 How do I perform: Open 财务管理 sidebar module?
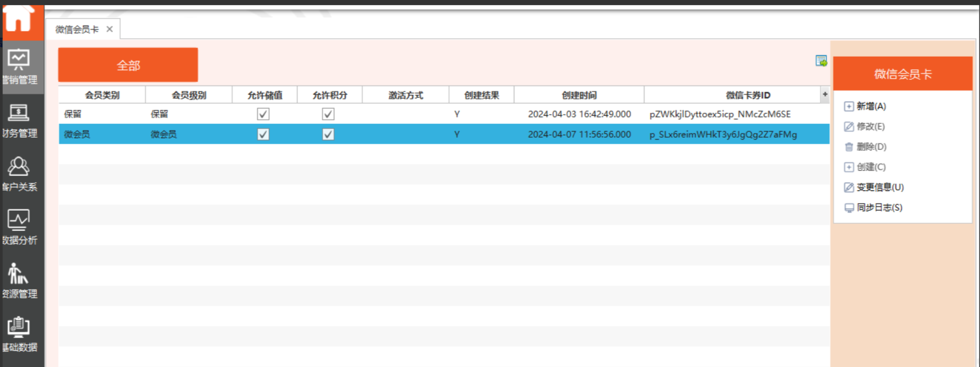click(x=20, y=120)
